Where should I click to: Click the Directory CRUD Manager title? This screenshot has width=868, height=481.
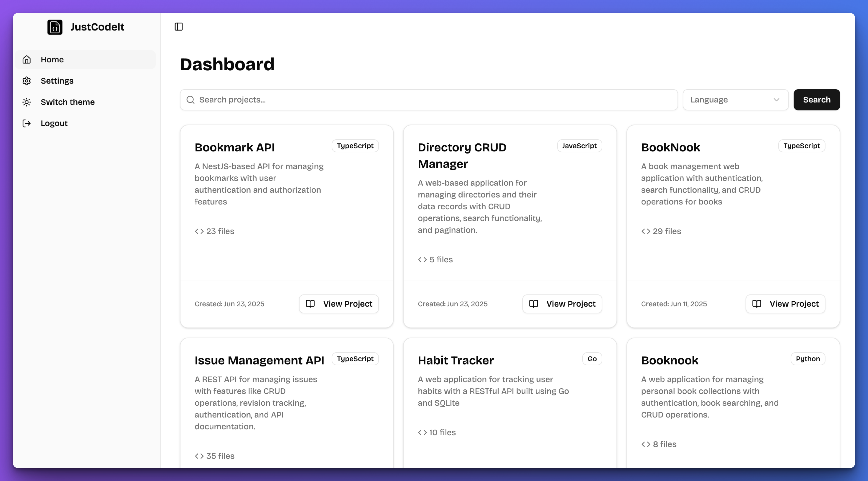pos(462,156)
